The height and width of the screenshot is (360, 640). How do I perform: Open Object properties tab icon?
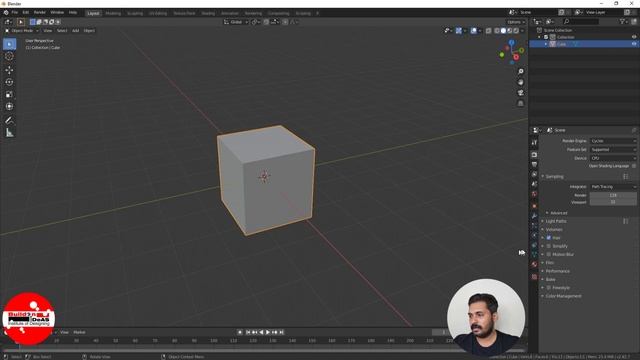[x=534, y=206]
